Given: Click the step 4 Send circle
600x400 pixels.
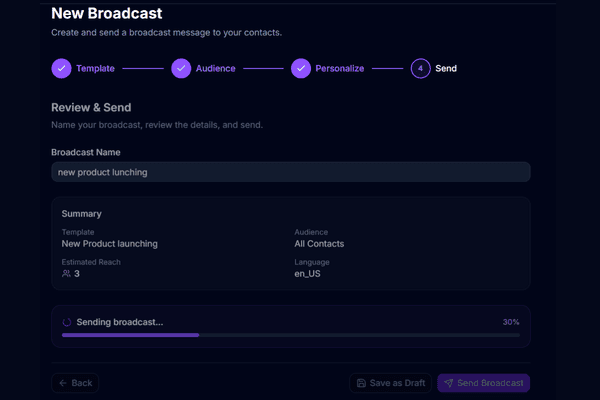Looking at the screenshot, I should 421,69.
